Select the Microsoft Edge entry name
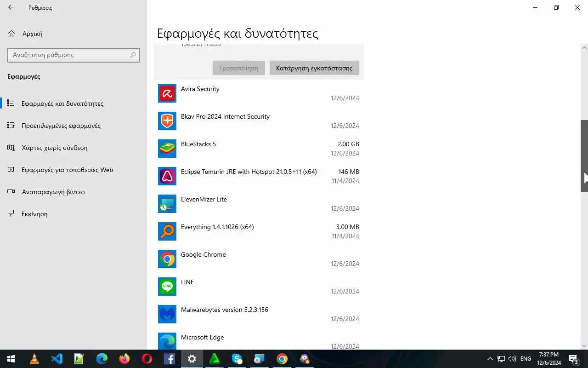Screen dimensions: 588x368 [x=203, y=337]
